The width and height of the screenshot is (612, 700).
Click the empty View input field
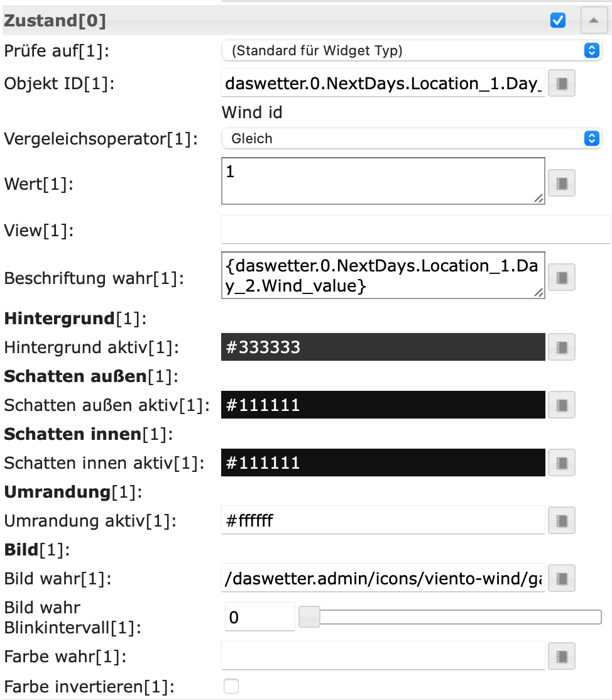tap(415, 229)
